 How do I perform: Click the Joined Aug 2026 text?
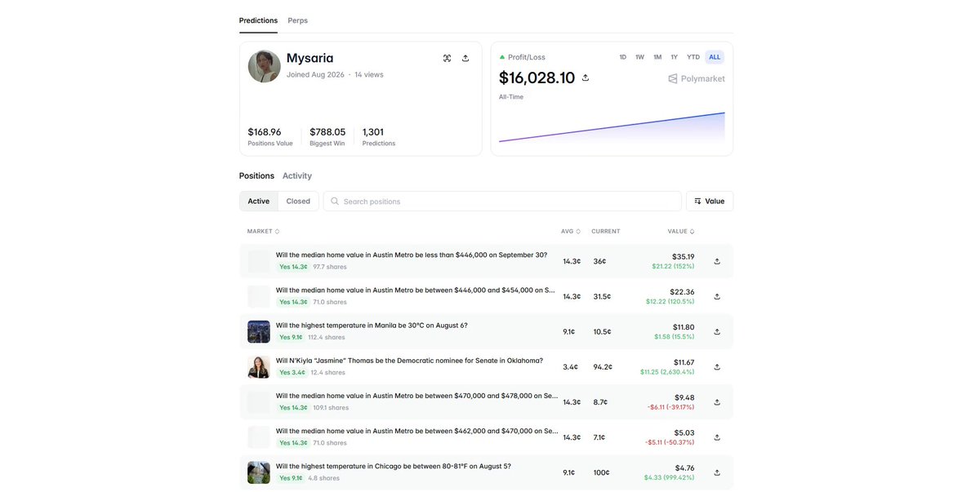click(315, 74)
